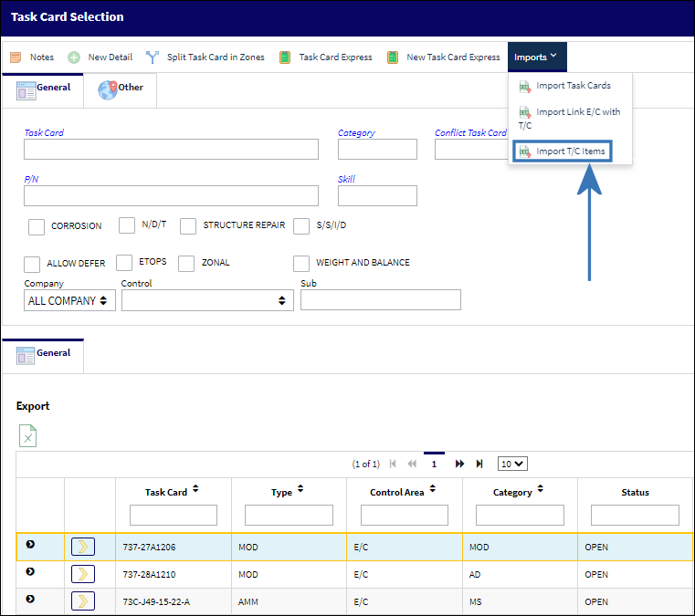Open the Imports dropdown menu
The width and height of the screenshot is (695, 616).
(x=537, y=57)
